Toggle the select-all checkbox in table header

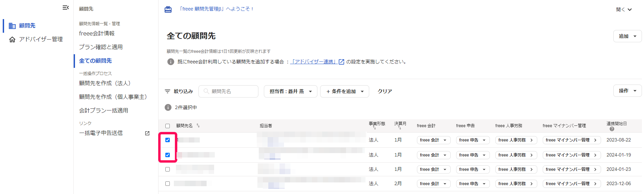(167, 126)
